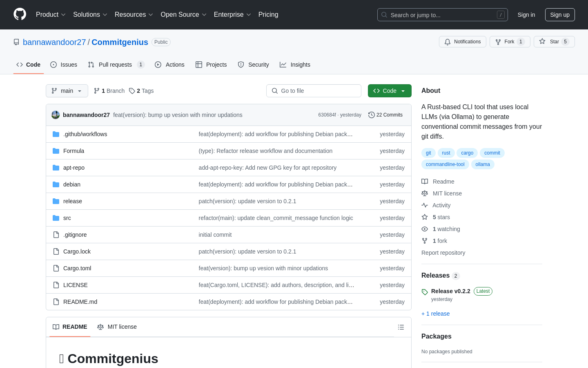Click the eye icon beside 1 watching
This screenshot has width=588, height=368.
coord(425,229)
